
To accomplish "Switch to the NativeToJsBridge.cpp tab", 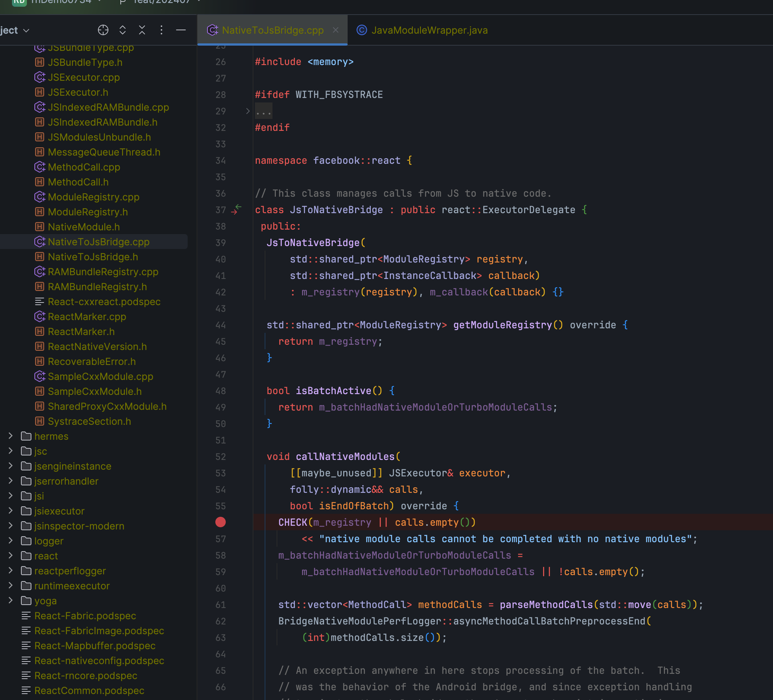I will (272, 30).
